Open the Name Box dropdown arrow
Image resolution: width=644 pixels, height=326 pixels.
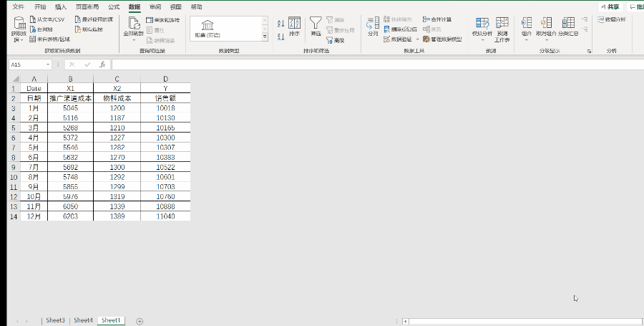(48, 64)
